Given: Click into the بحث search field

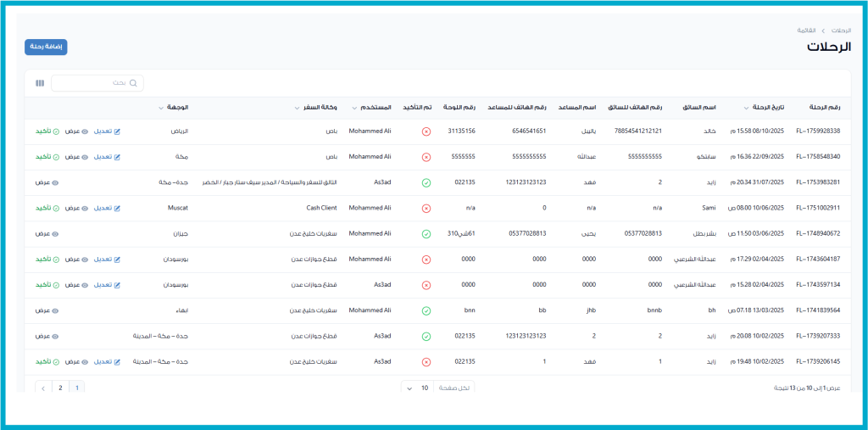Looking at the screenshot, I should coord(93,83).
